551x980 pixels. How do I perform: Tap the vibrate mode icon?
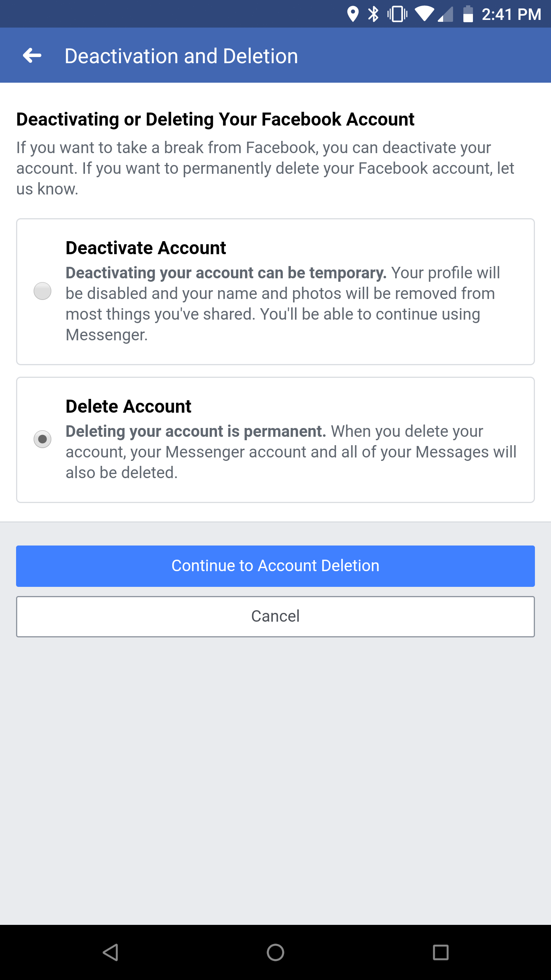pyautogui.click(x=398, y=14)
